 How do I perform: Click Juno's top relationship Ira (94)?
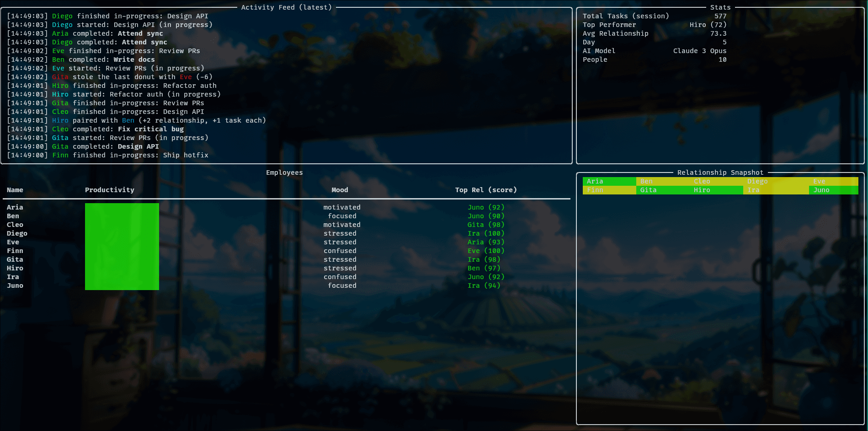[x=484, y=286]
